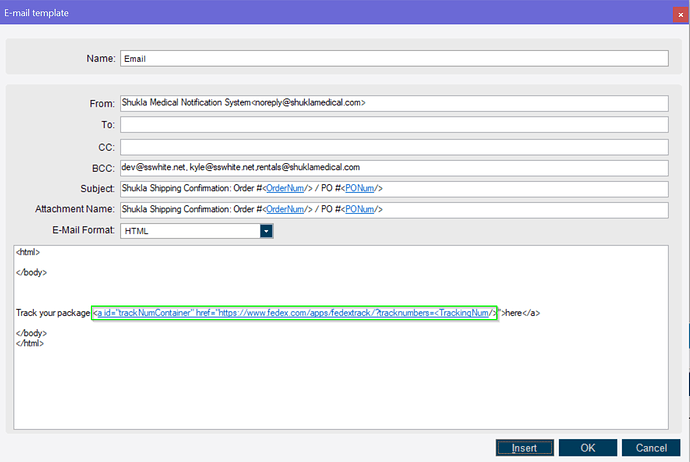This screenshot has width=690, height=462.
Task: Confirm with the OK button
Action: pos(588,448)
